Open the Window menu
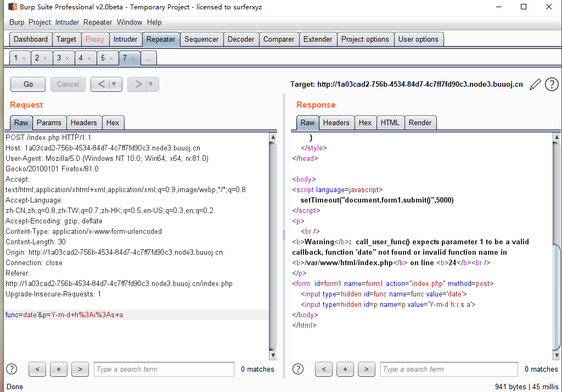The height and width of the screenshot is (392, 562). pos(130,23)
